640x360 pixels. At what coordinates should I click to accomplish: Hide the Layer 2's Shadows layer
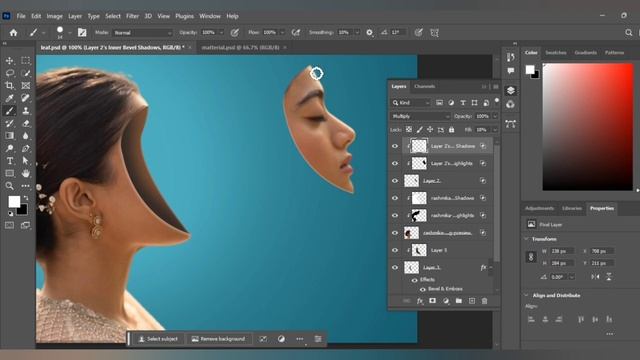click(395, 146)
